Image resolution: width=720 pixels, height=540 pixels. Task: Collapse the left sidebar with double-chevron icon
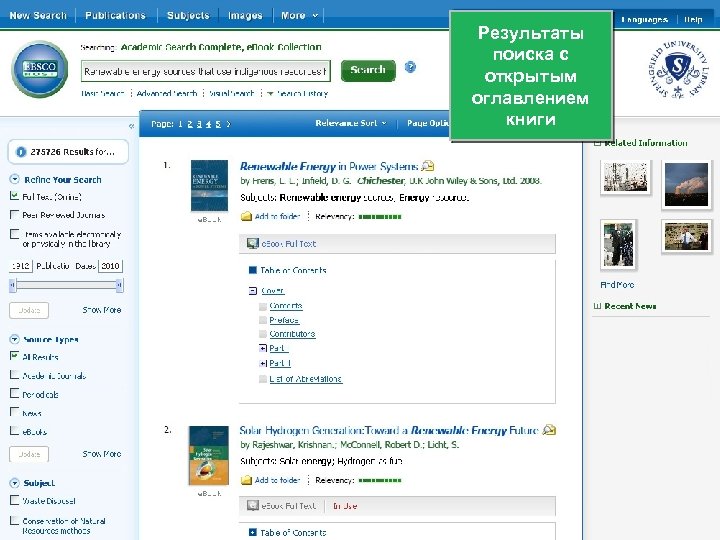tap(131, 125)
